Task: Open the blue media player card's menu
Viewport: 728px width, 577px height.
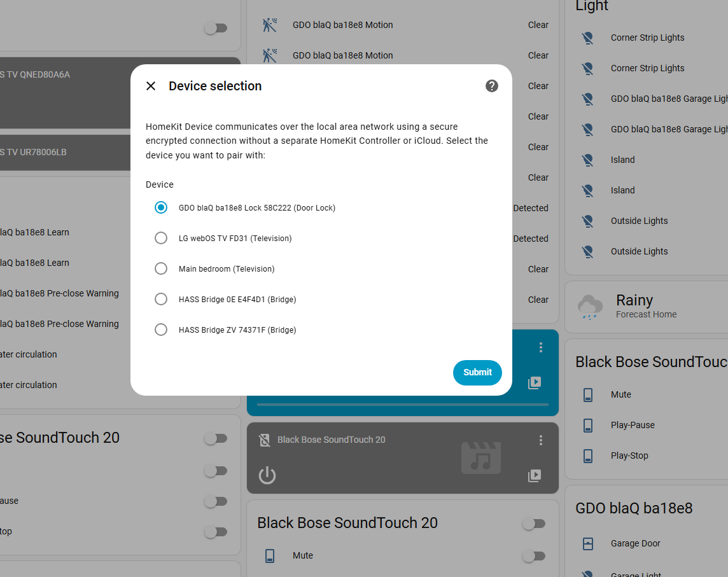Action: click(x=541, y=348)
